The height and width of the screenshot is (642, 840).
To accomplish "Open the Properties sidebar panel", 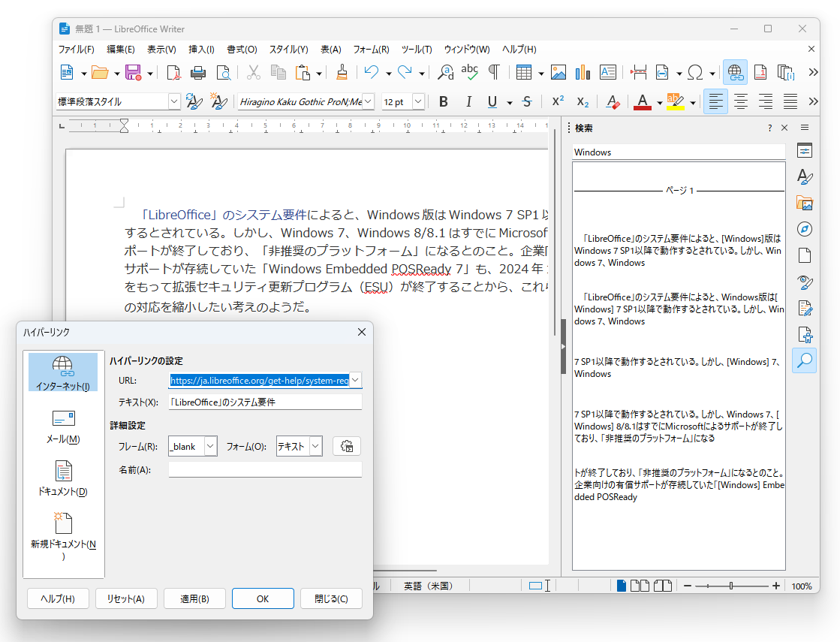I will click(x=805, y=150).
